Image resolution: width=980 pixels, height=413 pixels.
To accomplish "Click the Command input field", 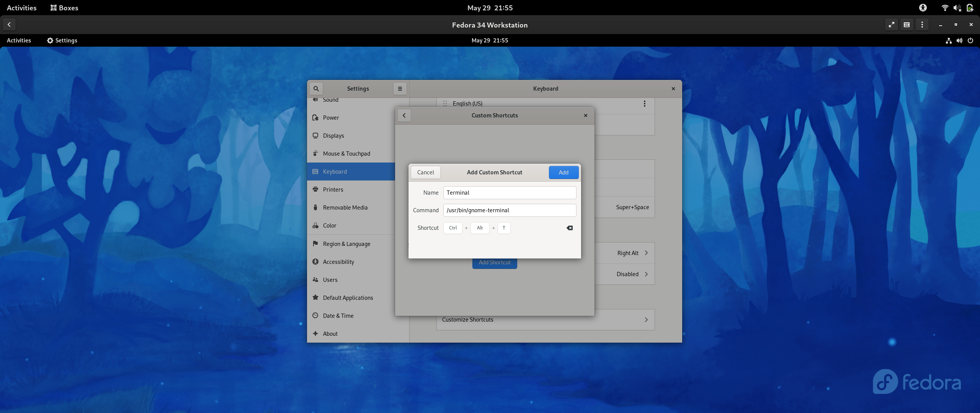I will [510, 210].
